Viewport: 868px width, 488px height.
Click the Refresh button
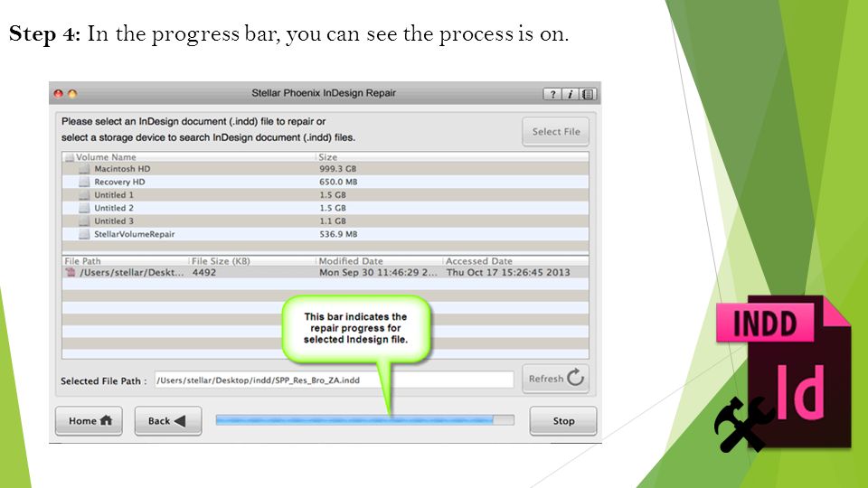coord(556,379)
